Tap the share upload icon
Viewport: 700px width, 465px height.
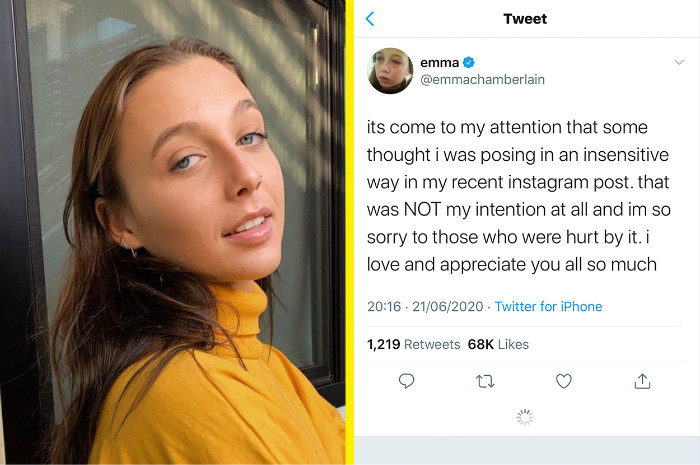coord(642,381)
